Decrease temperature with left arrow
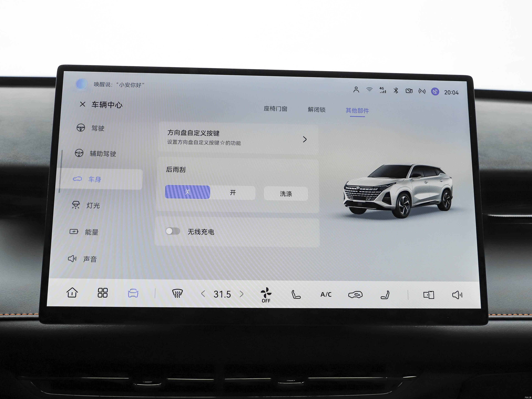Image resolution: width=532 pixels, height=399 pixels. click(x=203, y=294)
